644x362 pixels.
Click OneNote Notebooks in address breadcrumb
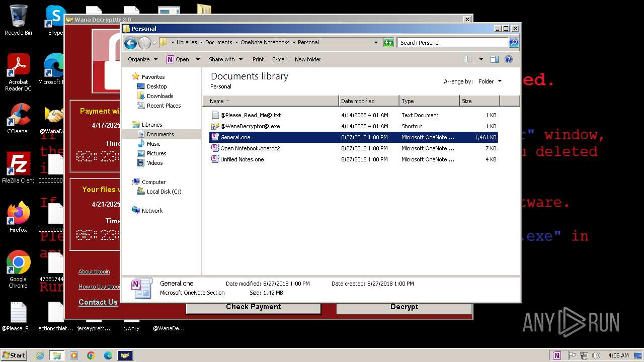tap(265, 43)
